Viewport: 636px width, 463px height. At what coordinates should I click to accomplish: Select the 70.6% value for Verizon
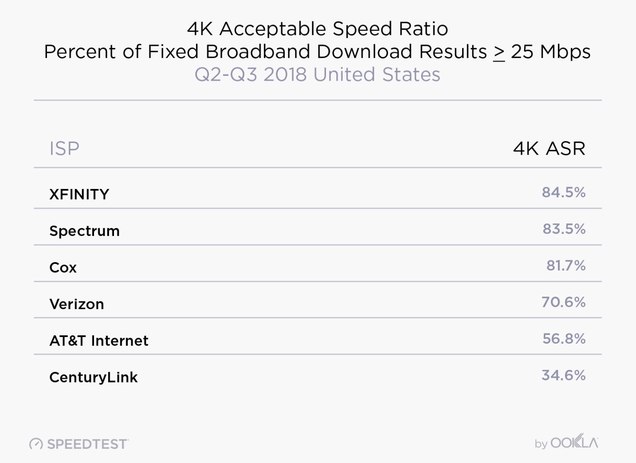click(563, 302)
